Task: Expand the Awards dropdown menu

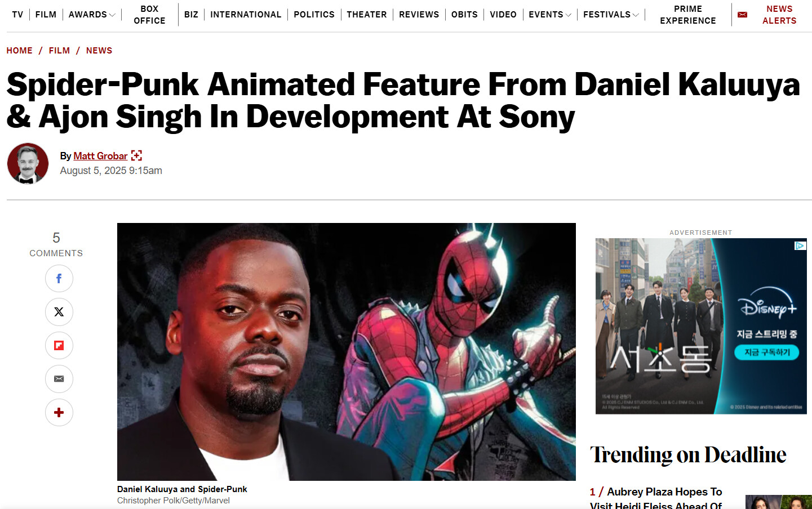Action: pyautogui.click(x=112, y=15)
